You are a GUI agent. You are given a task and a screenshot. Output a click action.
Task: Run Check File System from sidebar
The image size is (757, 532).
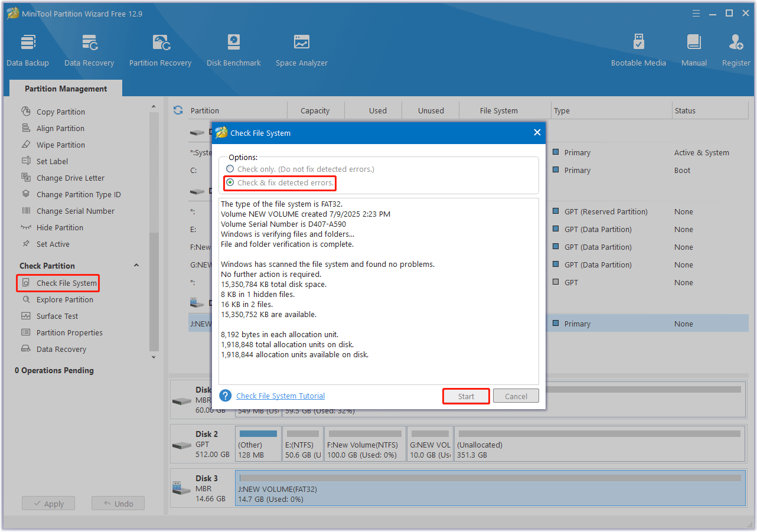click(58, 283)
